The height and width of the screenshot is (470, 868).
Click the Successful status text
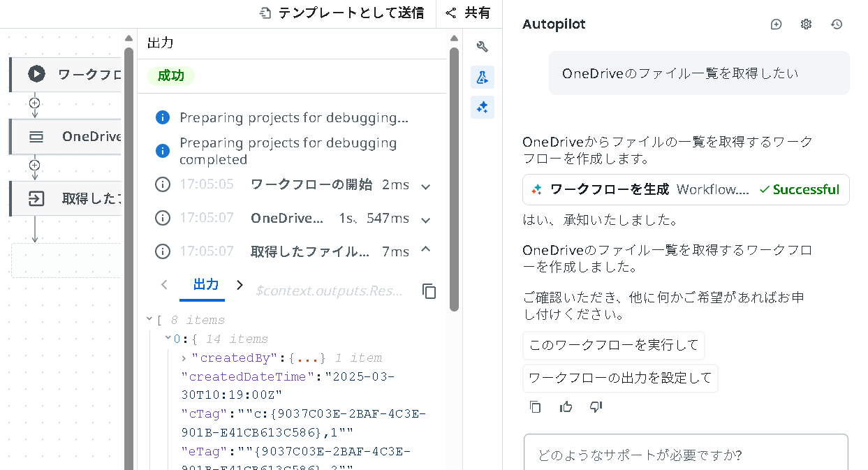click(x=806, y=189)
